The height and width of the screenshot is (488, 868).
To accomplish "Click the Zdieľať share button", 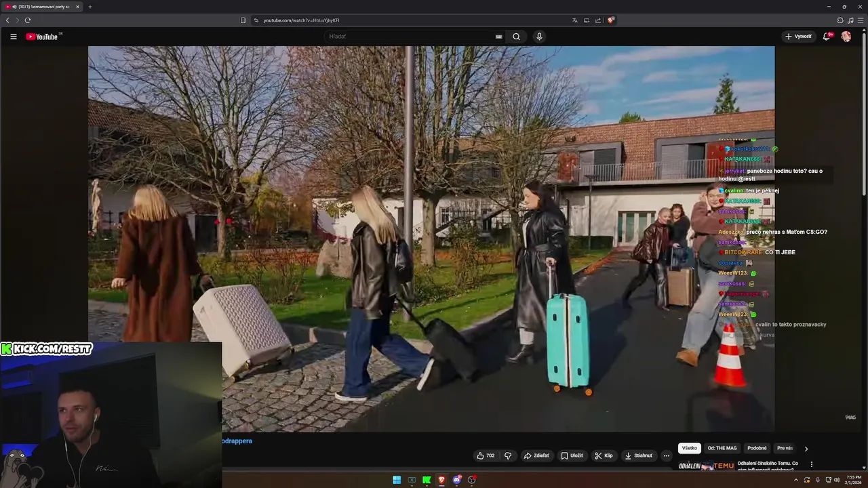I will pos(536,455).
